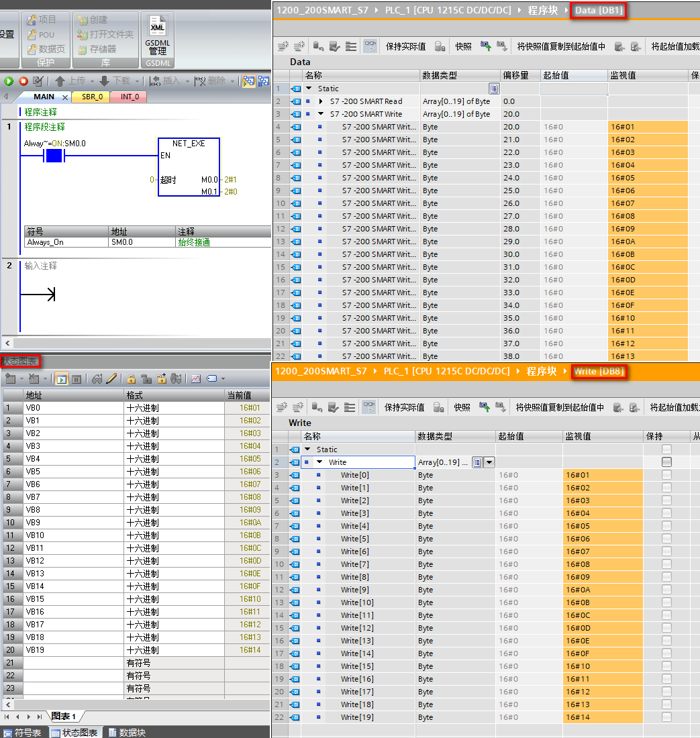Enable retain checkbox for Write[19]
The height and width of the screenshot is (738, 700).
[x=666, y=717]
